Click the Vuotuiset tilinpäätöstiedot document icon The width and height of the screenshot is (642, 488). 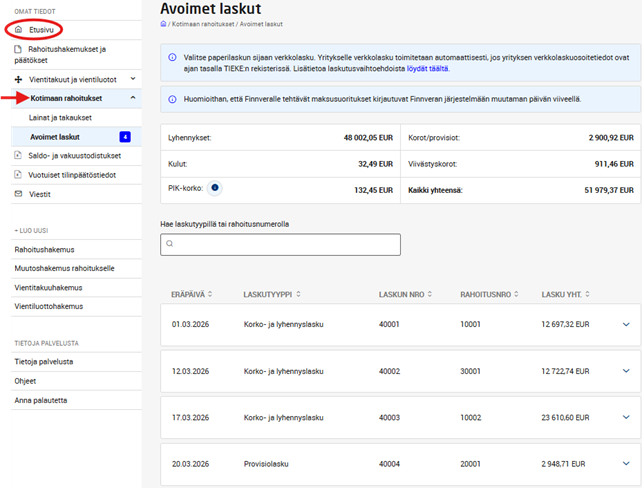(x=18, y=174)
